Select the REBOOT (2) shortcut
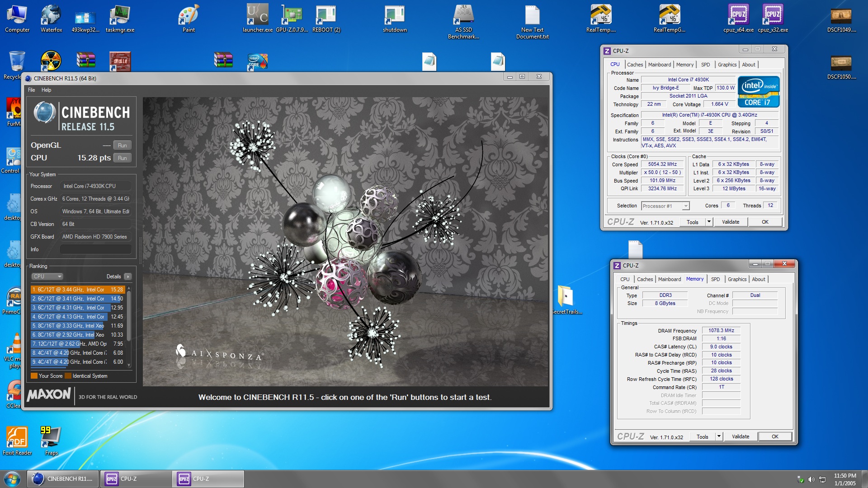This screenshot has height=488, width=868. 326,19
